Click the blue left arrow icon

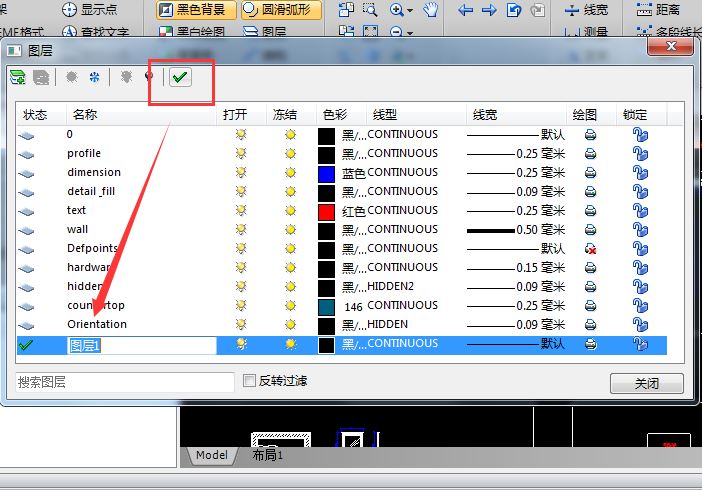[466, 10]
